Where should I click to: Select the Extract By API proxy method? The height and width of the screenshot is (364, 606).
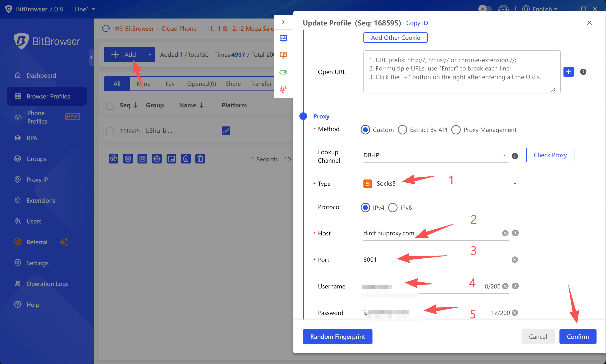[422, 130]
